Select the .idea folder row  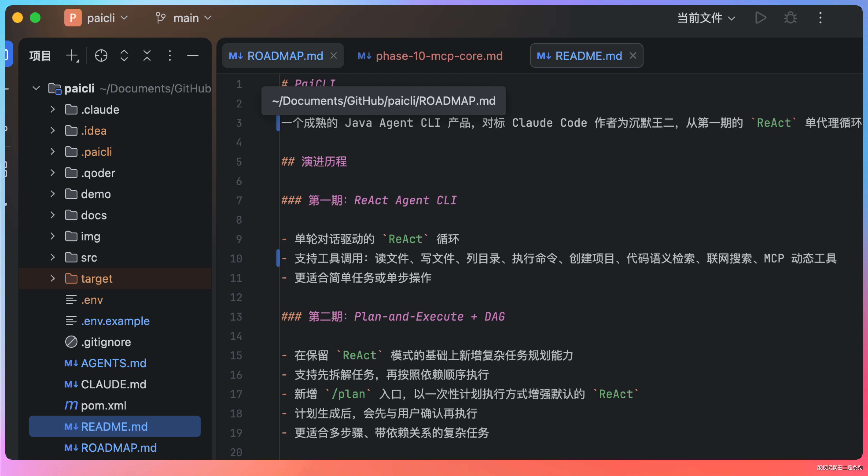click(x=115, y=131)
